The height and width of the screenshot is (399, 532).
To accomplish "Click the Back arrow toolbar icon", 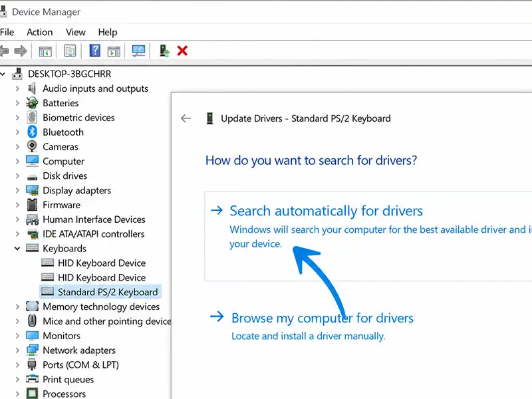I will [4, 51].
